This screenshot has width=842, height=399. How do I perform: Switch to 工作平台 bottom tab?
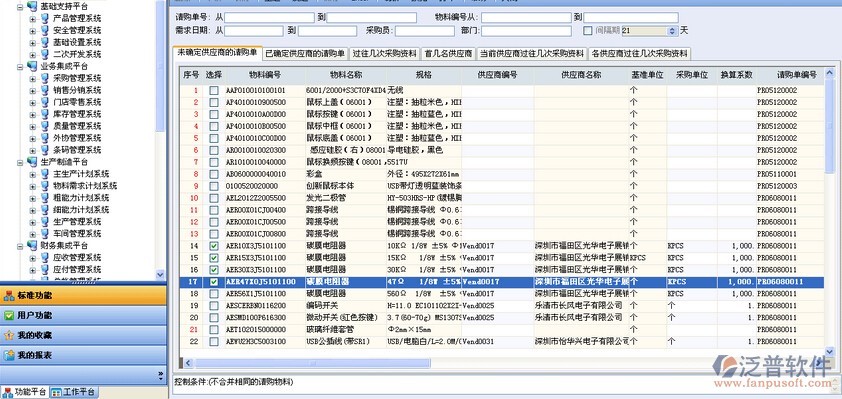pyautogui.click(x=74, y=393)
